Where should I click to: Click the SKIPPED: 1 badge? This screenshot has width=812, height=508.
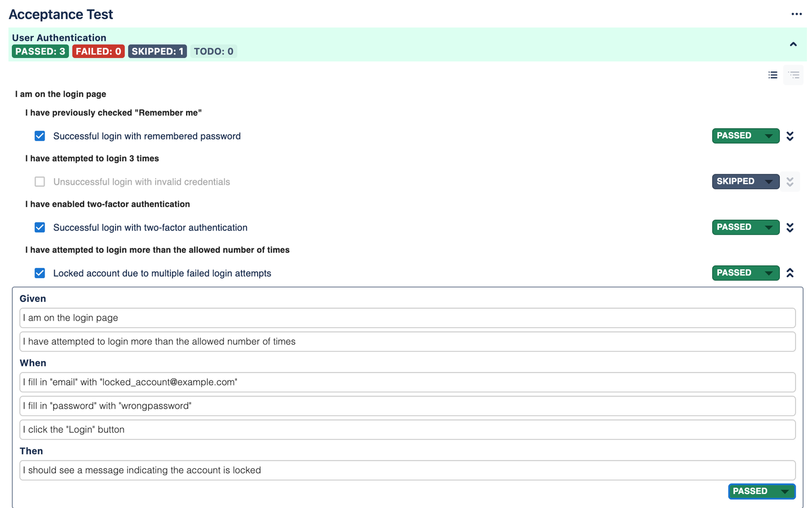(157, 51)
